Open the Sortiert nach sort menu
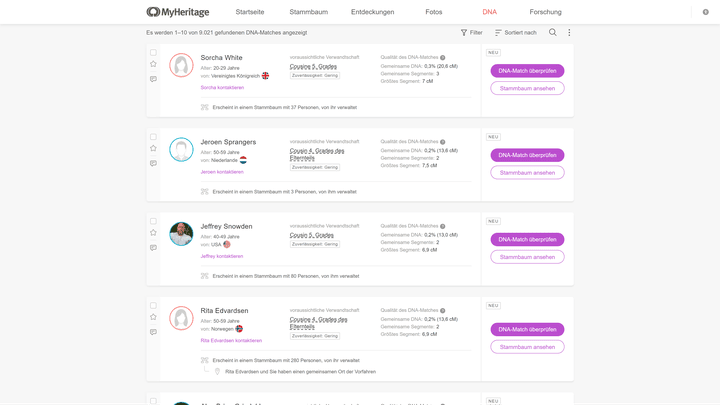Screen dimensions: 720x405 516,33
